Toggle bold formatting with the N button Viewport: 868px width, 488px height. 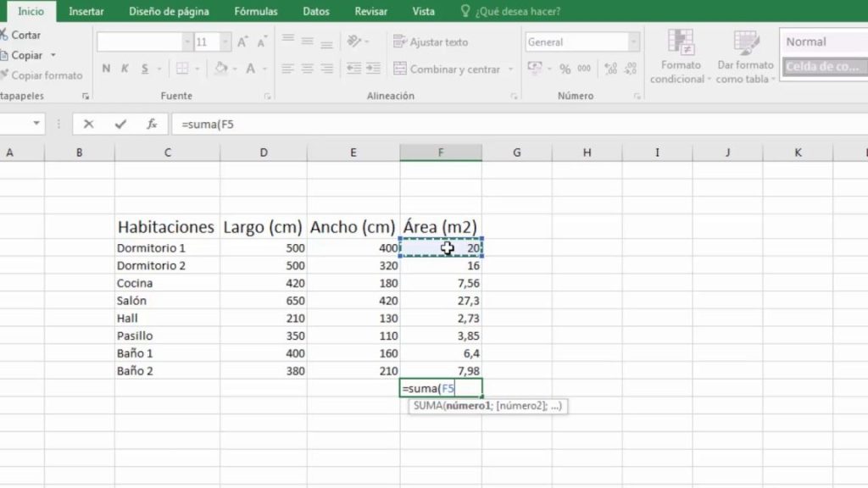coord(106,69)
